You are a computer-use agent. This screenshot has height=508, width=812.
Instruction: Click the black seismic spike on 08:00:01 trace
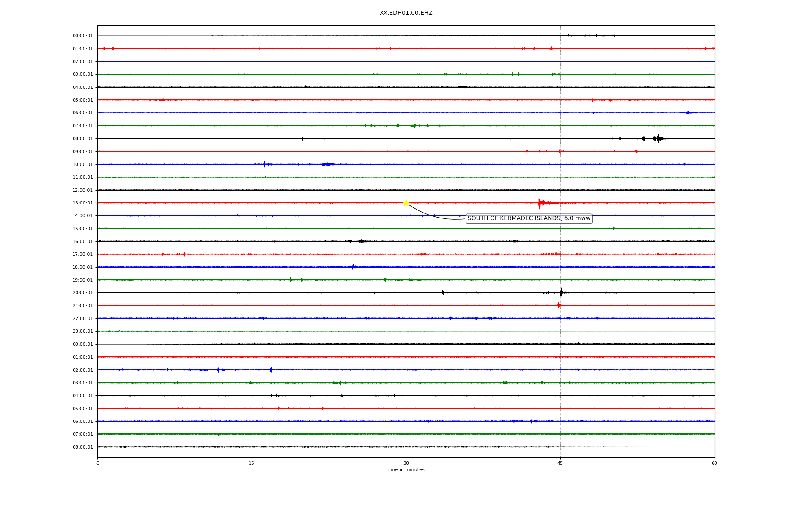[658, 138]
